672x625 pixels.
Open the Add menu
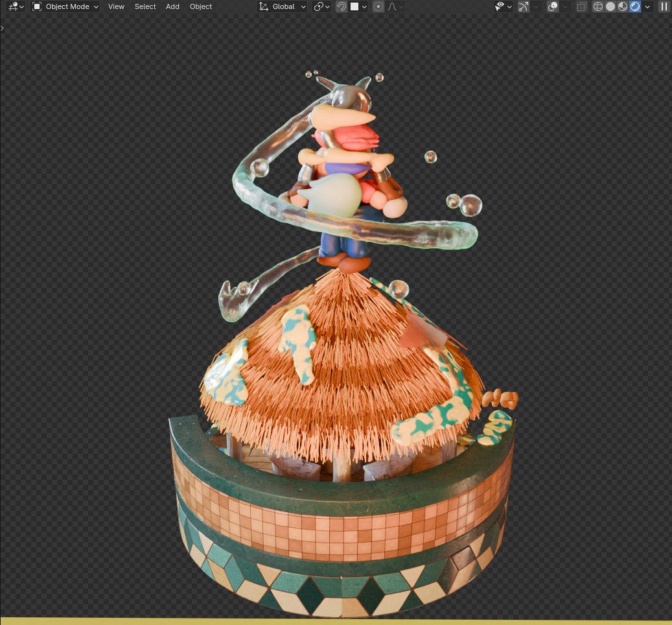(x=173, y=6)
